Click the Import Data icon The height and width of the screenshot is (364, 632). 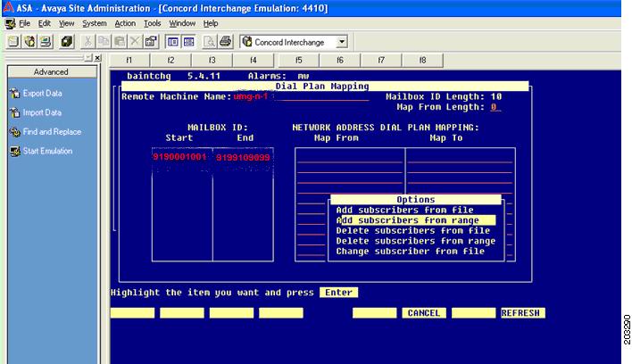tap(14, 112)
